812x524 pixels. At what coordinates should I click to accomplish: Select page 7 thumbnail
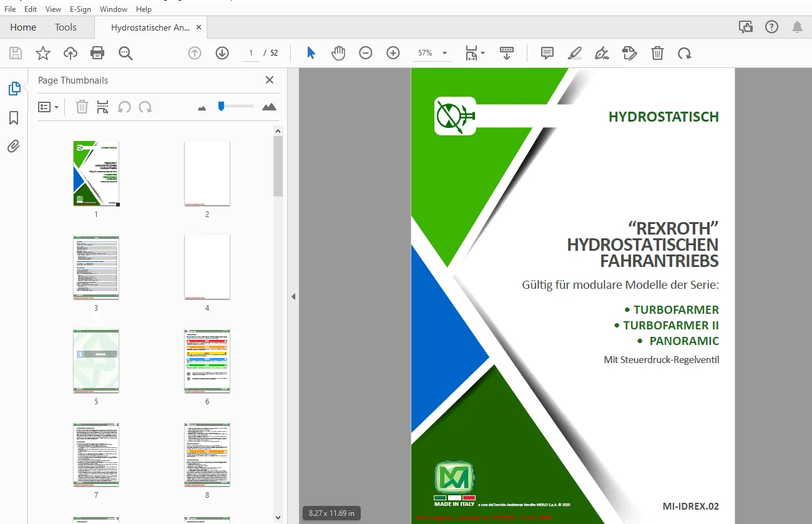pyautogui.click(x=96, y=454)
